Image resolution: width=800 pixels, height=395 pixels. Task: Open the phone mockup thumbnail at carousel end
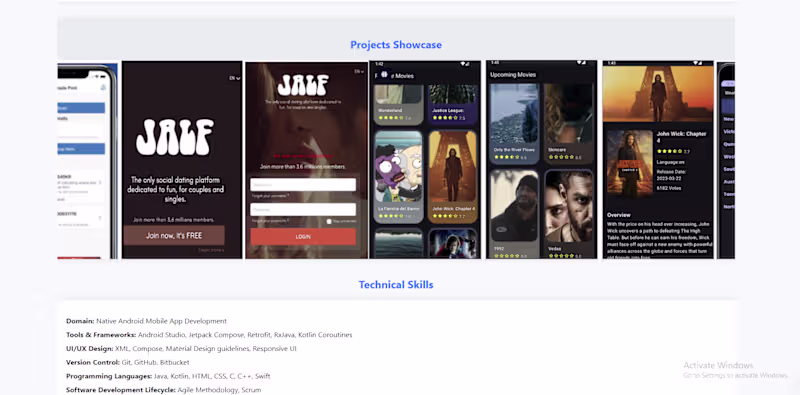pyautogui.click(x=726, y=160)
